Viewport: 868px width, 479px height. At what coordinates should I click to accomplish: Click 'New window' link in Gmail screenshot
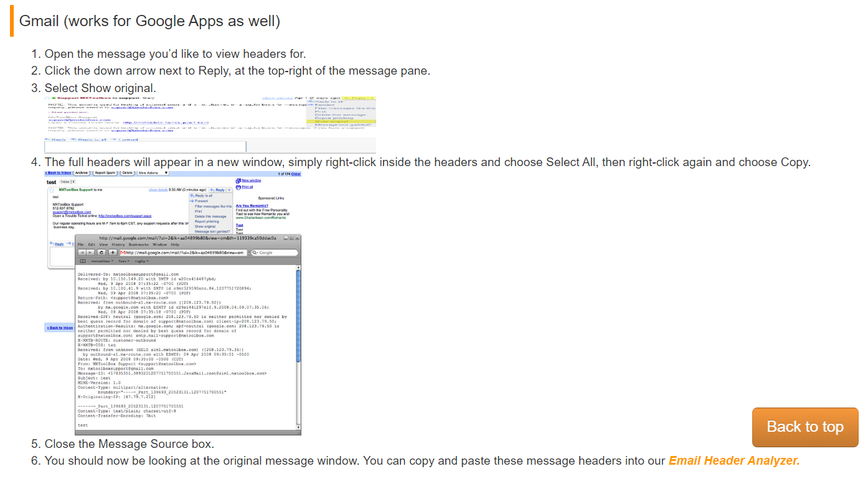(x=251, y=180)
